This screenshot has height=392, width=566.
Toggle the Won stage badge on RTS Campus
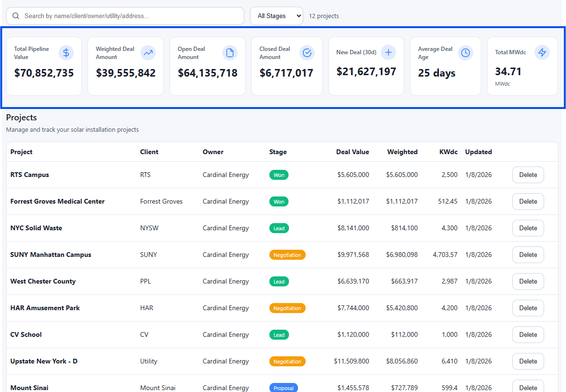click(x=279, y=175)
